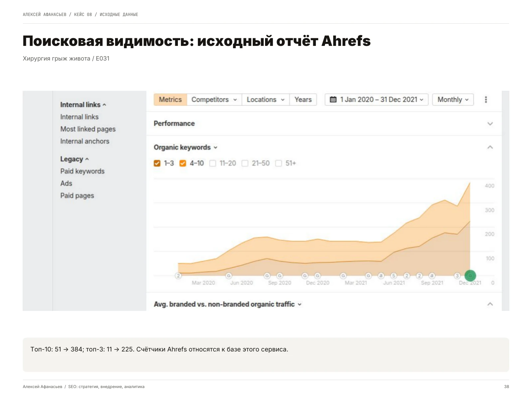Viewport: 532px width, 399px height.
Task: Switch to the Years tab
Action: 303,100
